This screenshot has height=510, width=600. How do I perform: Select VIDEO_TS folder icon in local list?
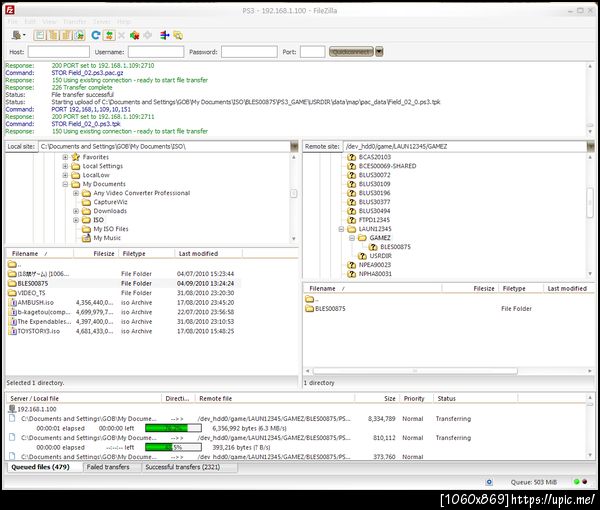click(x=12, y=293)
